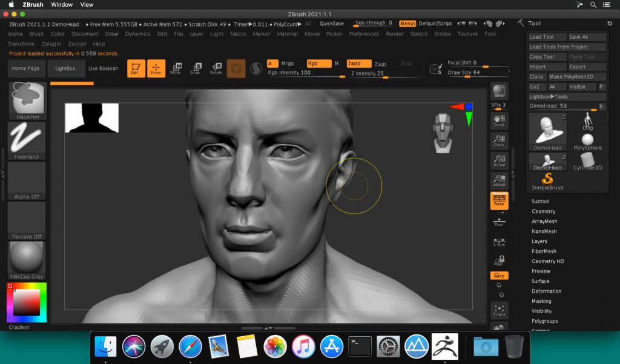Open the Zplugin menu
The image size is (620, 364).
[x=51, y=44]
